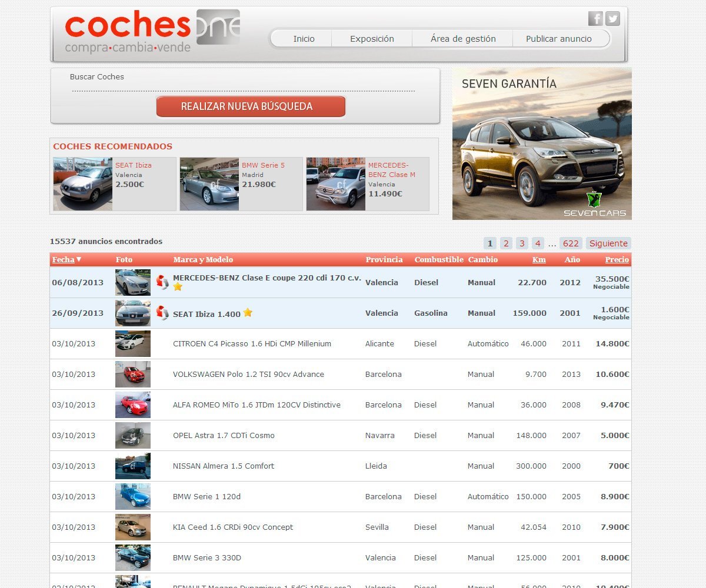
Task: Click the BMW Serie 3 330D listing photo
Action: pyautogui.click(x=133, y=557)
